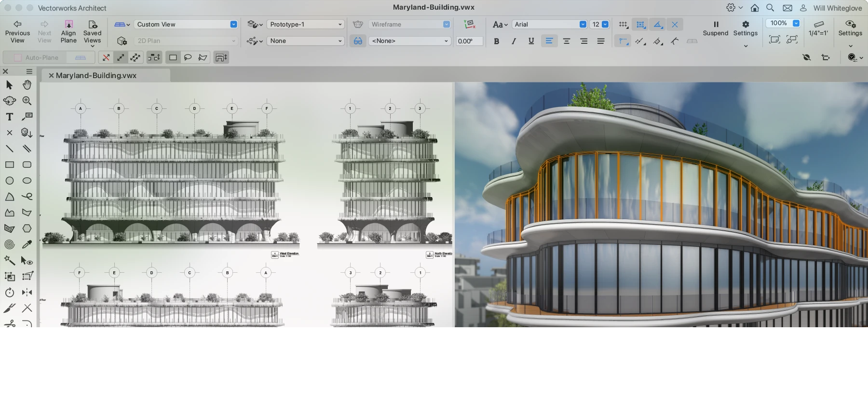Select the Regular Polygon hexagon tool
The height and width of the screenshot is (400, 868).
(27, 228)
